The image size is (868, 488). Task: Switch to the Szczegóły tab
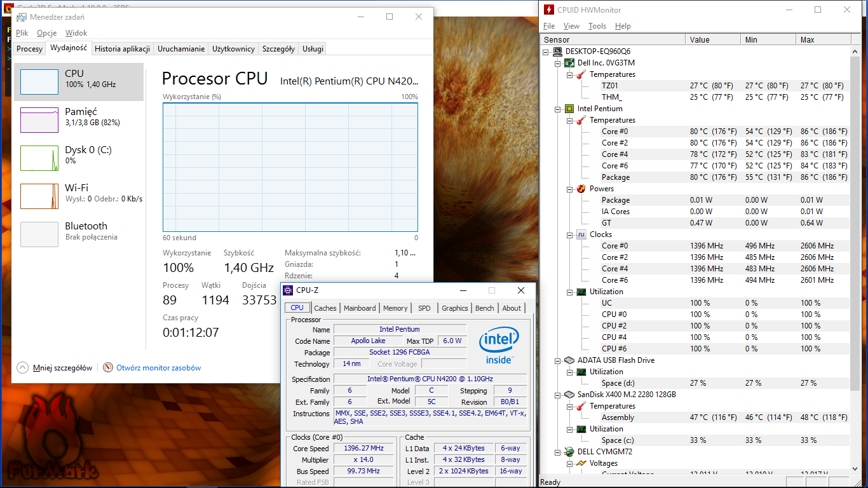tap(278, 49)
